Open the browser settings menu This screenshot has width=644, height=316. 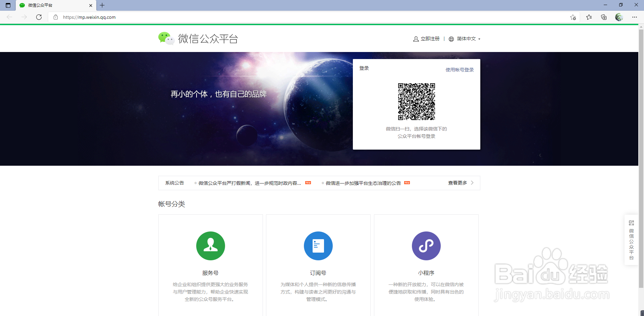point(635,17)
